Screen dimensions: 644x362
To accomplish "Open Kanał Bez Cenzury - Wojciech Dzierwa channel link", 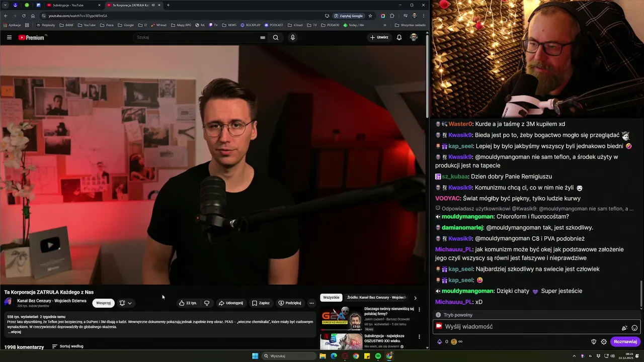I will 52,301.
